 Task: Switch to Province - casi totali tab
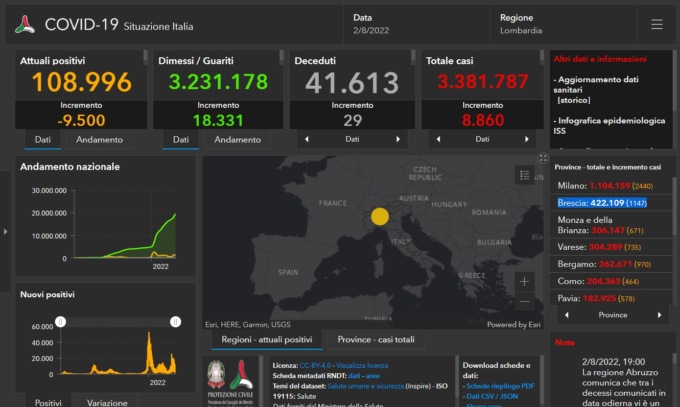point(376,339)
